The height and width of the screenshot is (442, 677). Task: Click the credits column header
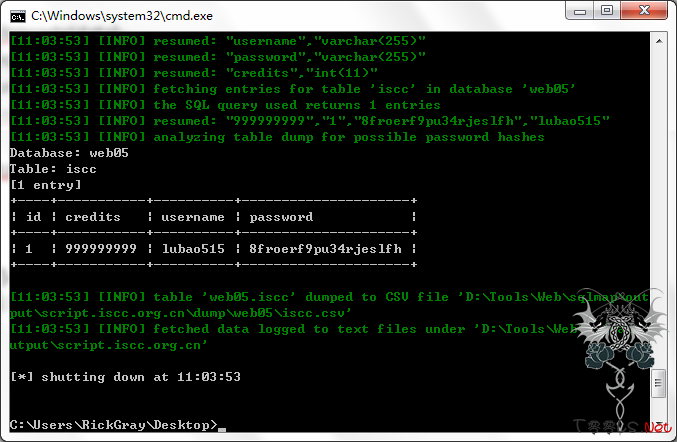[x=93, y=217]
